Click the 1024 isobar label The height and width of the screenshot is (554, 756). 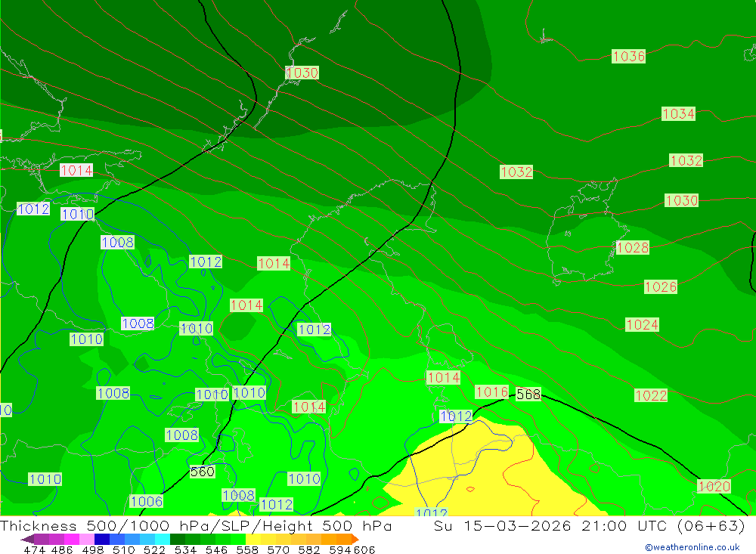[642, 324]
